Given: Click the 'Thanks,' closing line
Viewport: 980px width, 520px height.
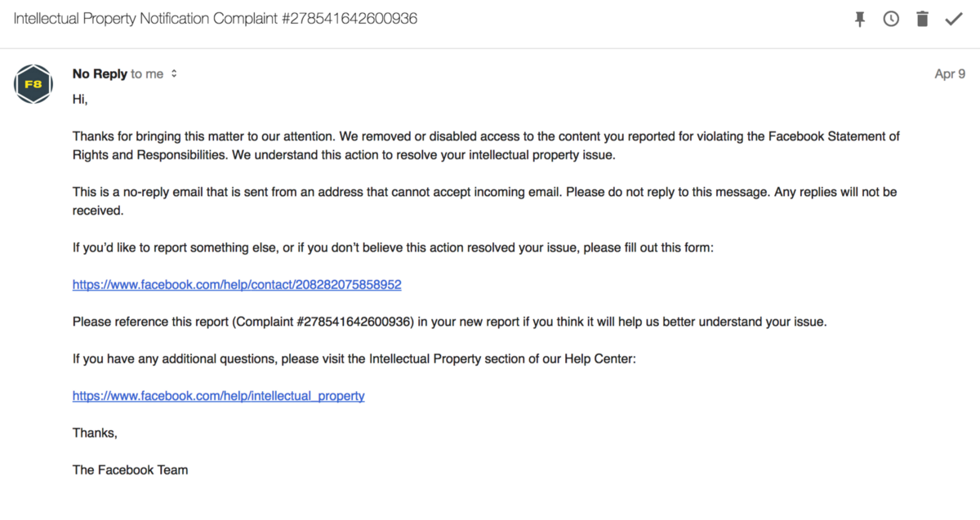Looking at the screenshot, I should [95, 433].
